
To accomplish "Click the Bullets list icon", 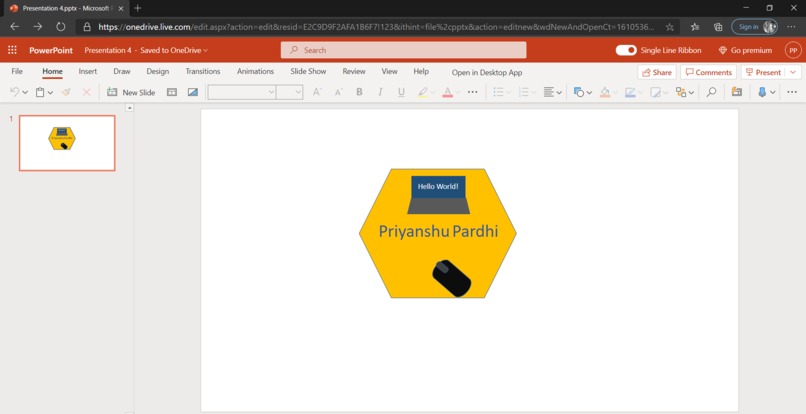I will (x=498, y=92).
